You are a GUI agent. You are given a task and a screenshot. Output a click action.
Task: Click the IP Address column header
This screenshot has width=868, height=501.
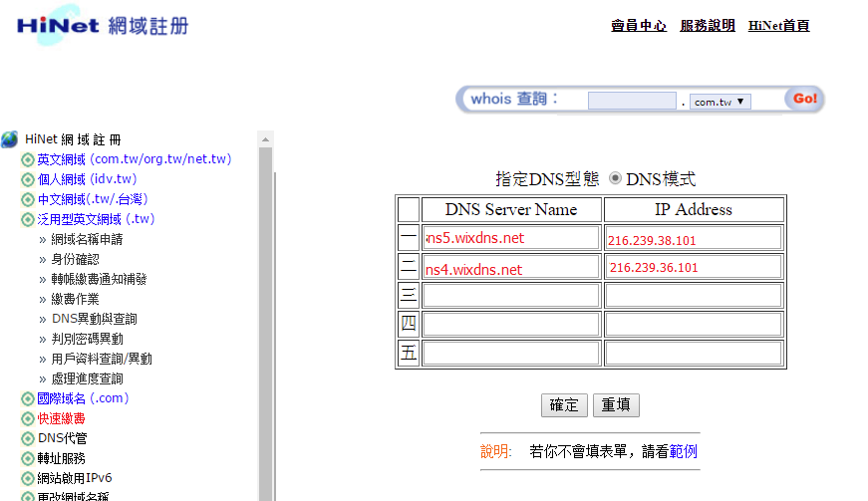click(693, 209)
